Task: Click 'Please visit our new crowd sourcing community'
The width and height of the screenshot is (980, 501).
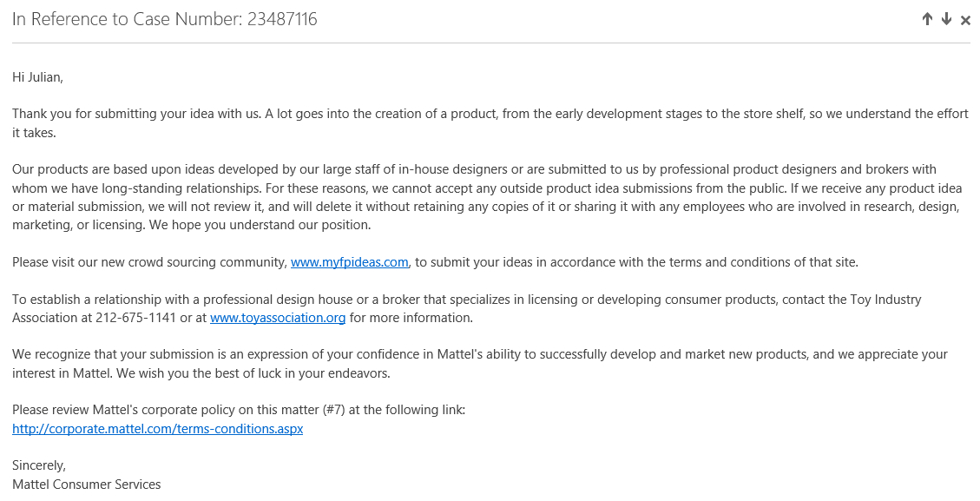Action: (x=149, y=262)
